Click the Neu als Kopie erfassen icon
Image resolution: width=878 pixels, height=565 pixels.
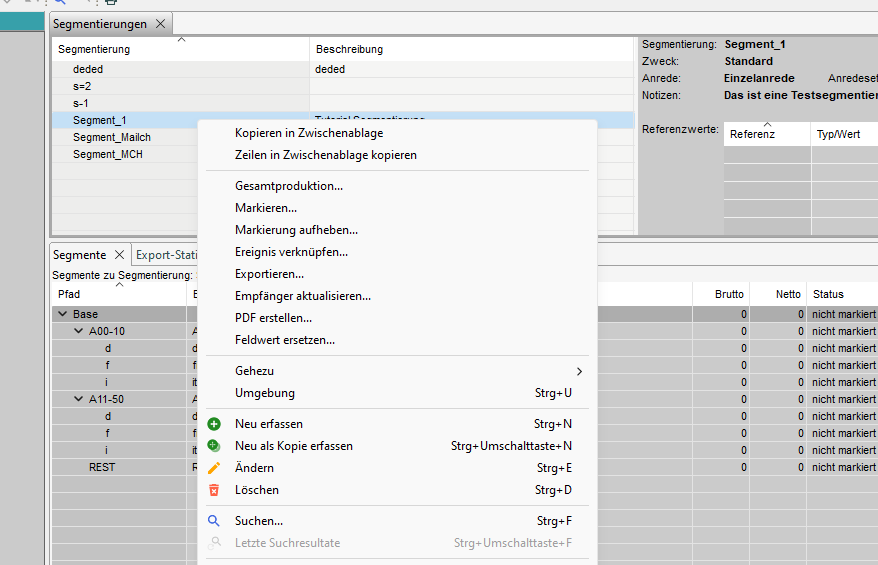pyautogui.click(x=213, y=446)
